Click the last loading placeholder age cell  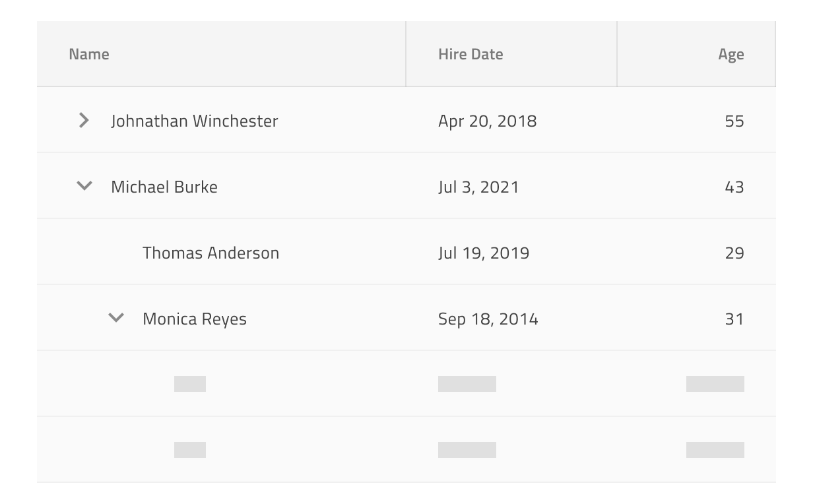696,450
